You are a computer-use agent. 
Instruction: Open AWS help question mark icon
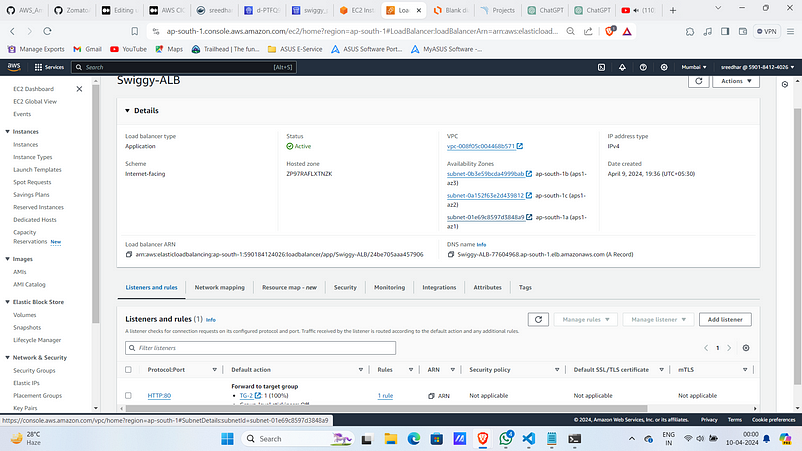[643, 67]
